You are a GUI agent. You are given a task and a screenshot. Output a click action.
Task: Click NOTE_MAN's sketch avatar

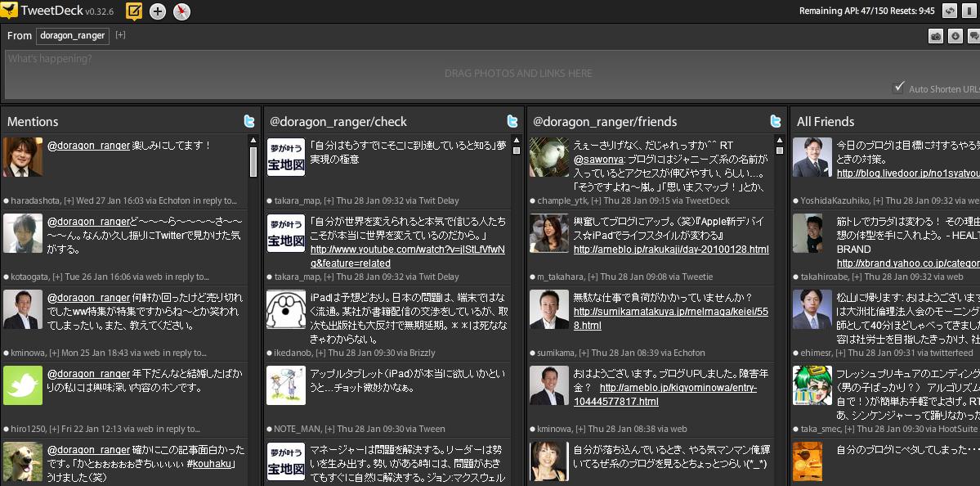(286, 385)
